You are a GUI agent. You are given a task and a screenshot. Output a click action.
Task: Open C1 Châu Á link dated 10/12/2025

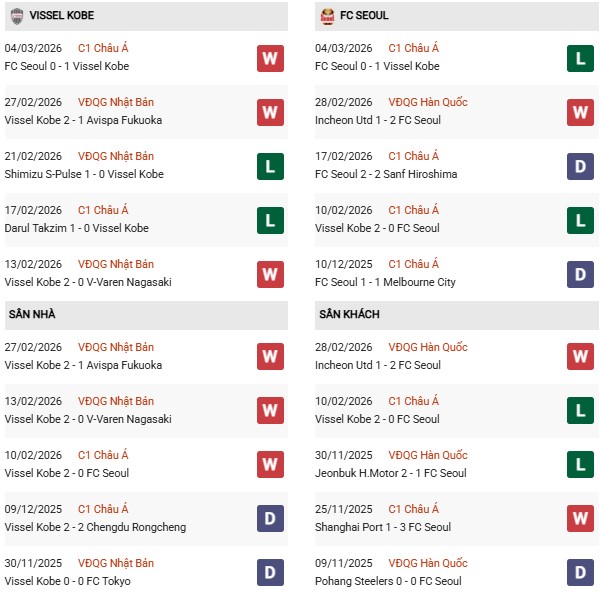tap(413, 264)
